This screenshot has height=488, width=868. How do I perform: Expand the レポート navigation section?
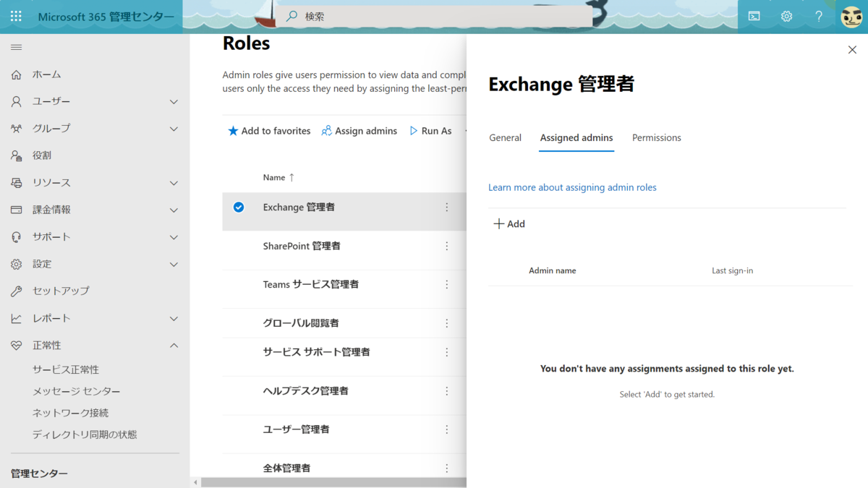click(x=174, y=318)
